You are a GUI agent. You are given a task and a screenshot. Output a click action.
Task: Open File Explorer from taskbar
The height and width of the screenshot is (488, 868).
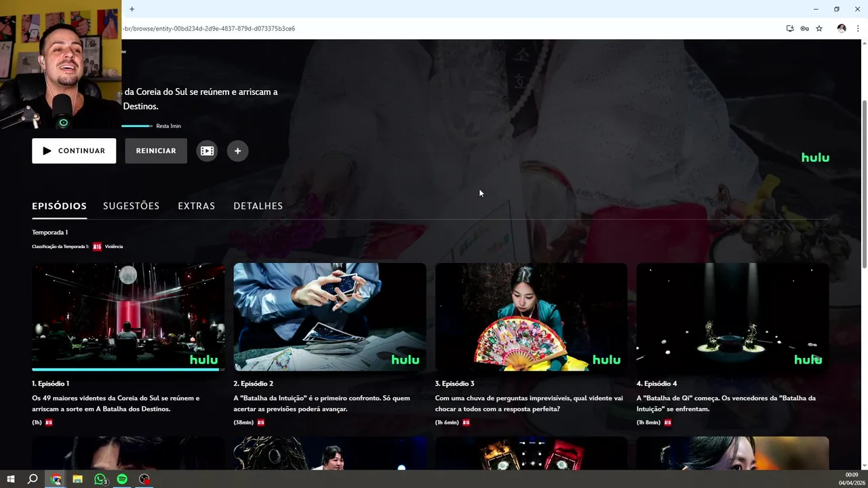click(x=77, y=479)
